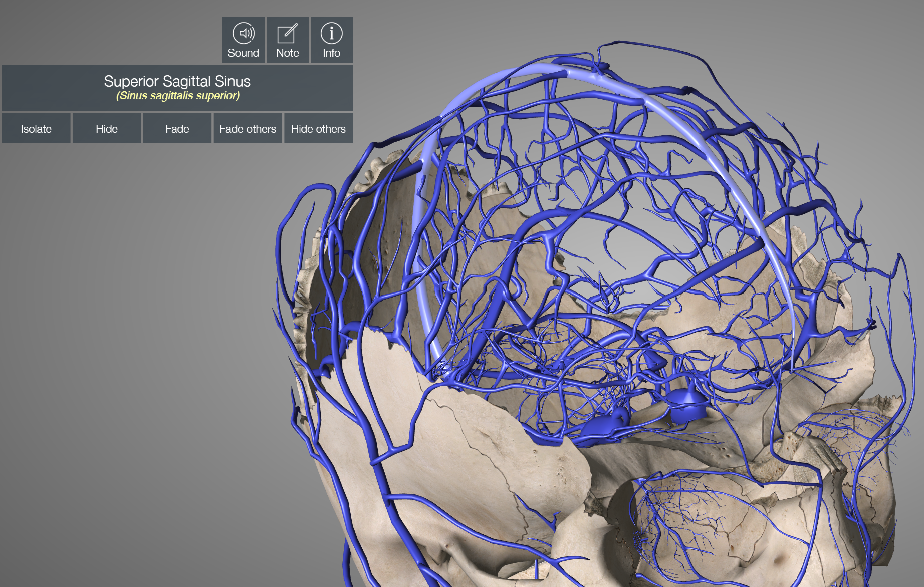The image size is (924, 587).
Task: Play the Sound pronunciation
Action: coord(244,40)
